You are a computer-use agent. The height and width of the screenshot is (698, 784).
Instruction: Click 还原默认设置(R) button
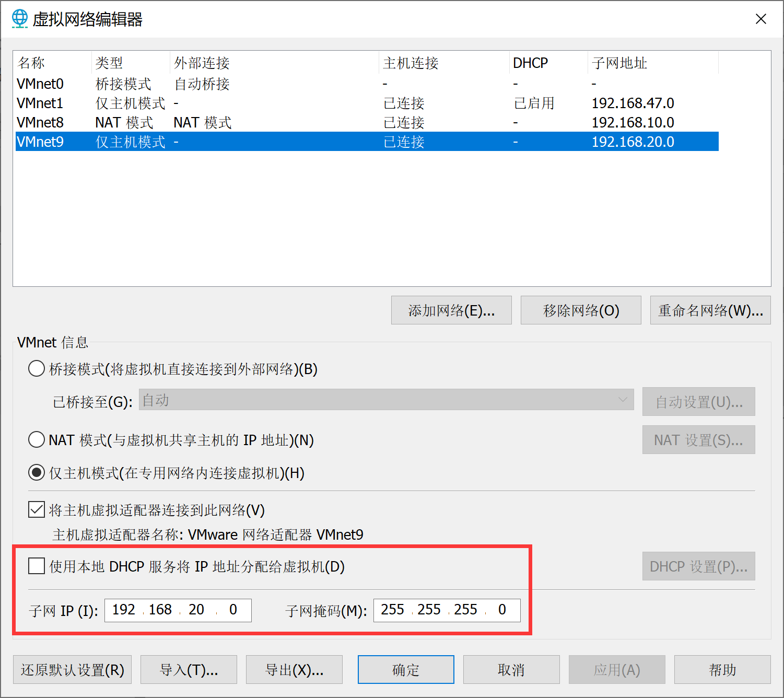[x=72, y=670]
